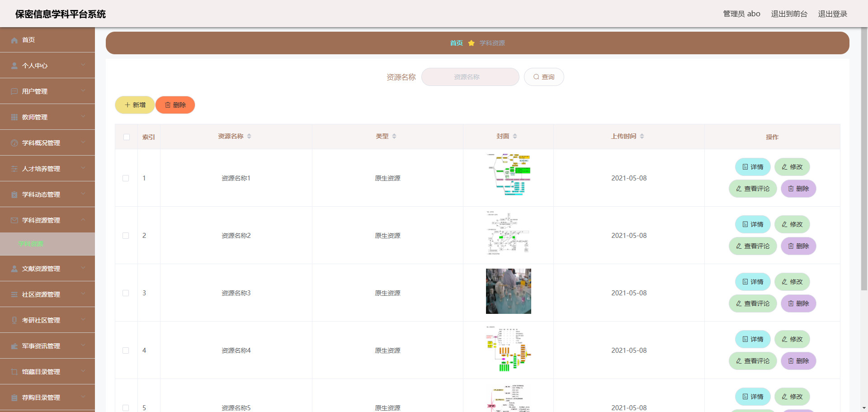Open the lab photo cover of 资源名称3
The height and width of the screenshot is (412, 868).
(509, 291)
